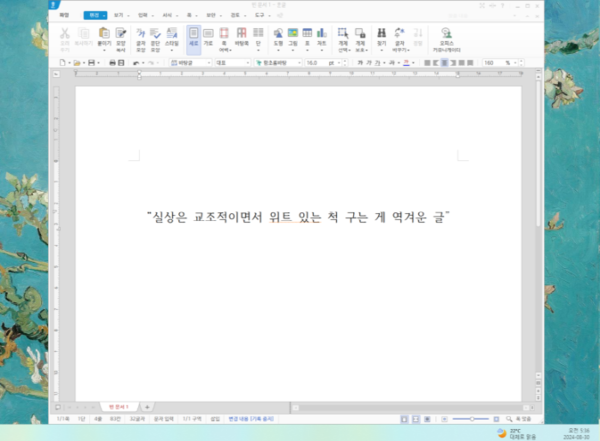This screenshot has width=600, height=441.
Task: Click the Undo arrow icon
Action: (x=136, y=62)
